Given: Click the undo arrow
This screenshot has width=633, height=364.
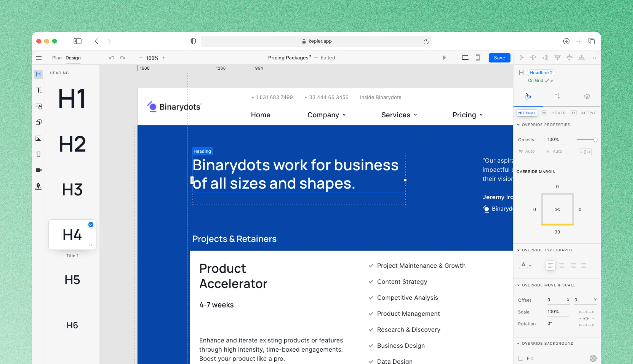Looking at the screenshot, I should [x=112, y=58].
